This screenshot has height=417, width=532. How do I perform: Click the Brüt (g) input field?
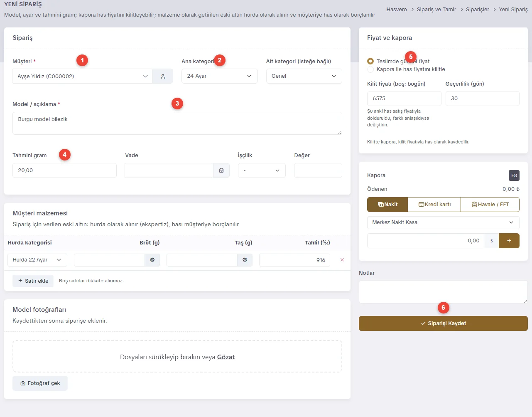point(109,260)
